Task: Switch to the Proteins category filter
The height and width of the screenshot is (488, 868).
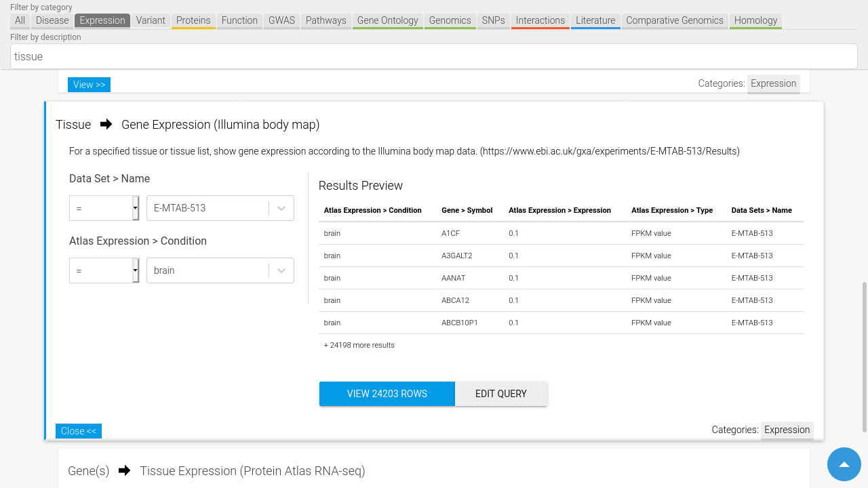Action: click(x=193, y=20)
